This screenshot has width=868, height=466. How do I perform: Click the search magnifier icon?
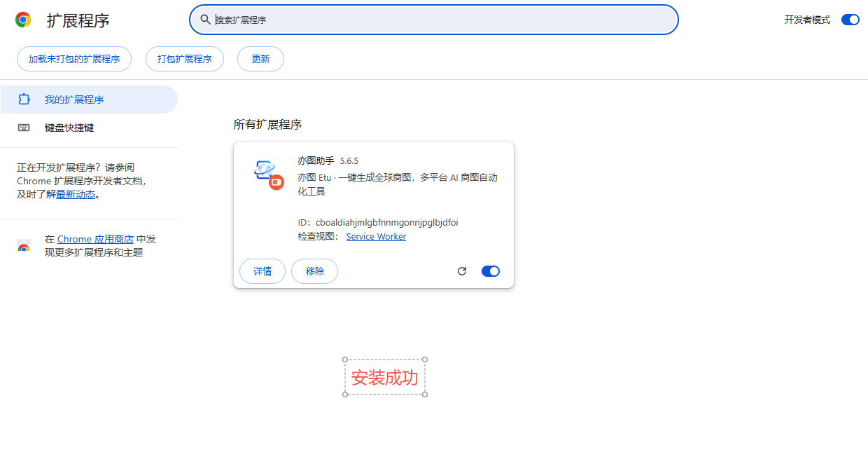pos(205,20)
